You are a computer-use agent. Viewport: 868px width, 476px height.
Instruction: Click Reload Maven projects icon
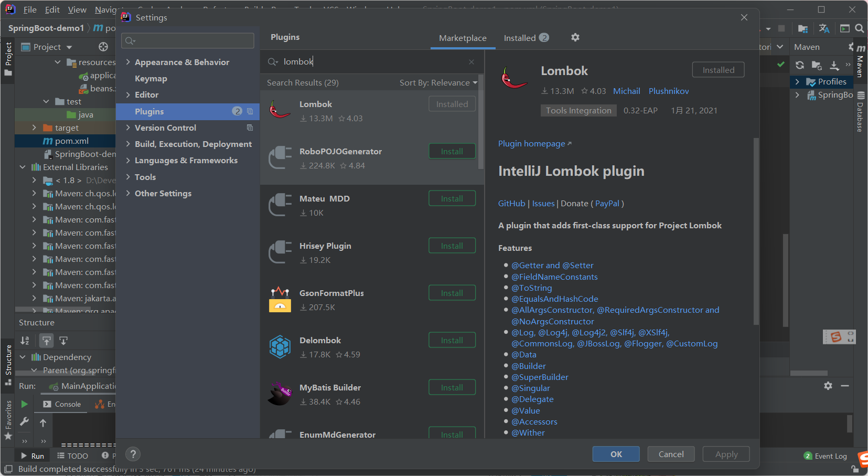800,65
